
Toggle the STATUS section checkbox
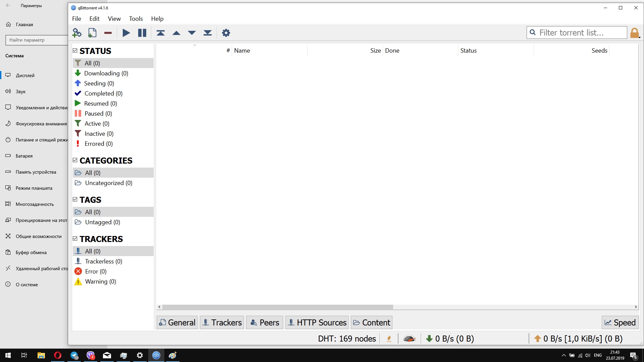pyautogui.click(x=75, y=50)
